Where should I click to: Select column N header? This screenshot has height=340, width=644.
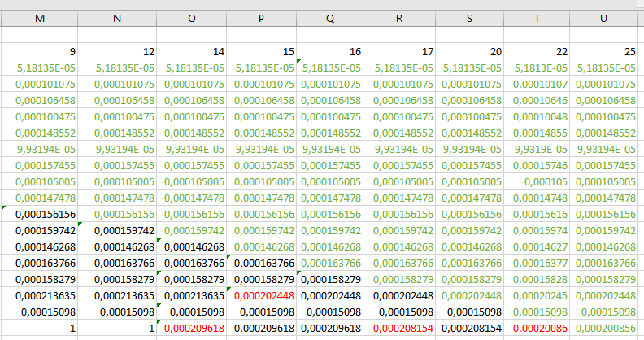pyautogui.click(x=117, y=19)
